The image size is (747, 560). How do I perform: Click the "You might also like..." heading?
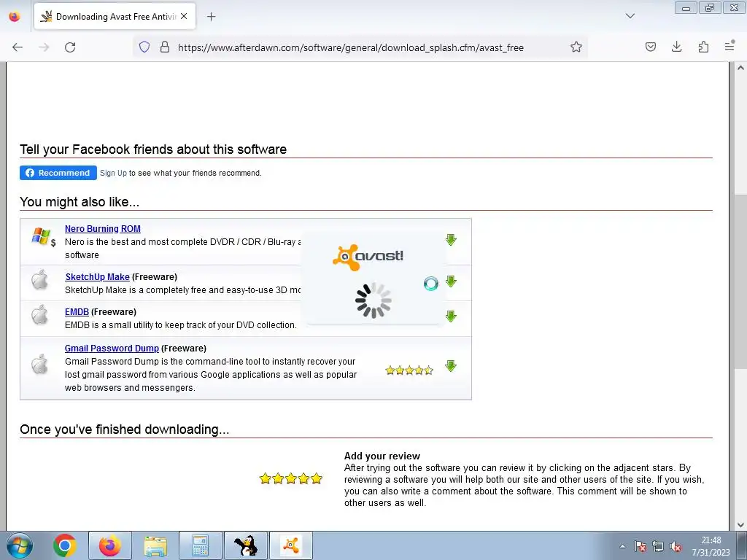pyautogui.click(x=80, y=202)
